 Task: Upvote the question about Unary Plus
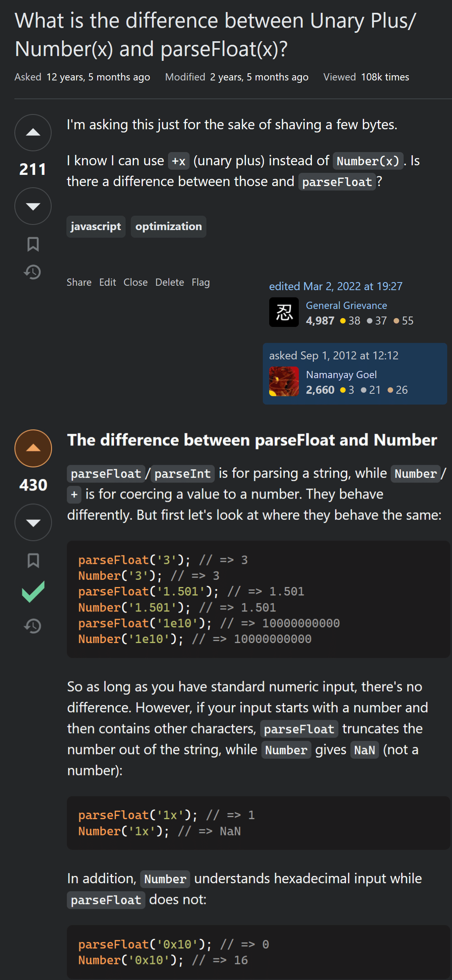tap(33, 133)
